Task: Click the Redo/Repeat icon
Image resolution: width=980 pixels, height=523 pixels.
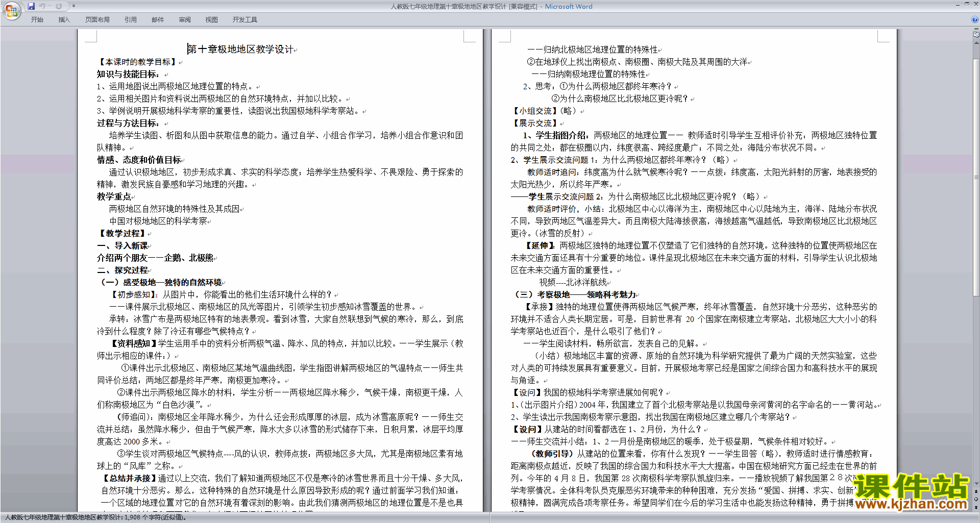Action: pyautogui.click(x=59, y=6)
